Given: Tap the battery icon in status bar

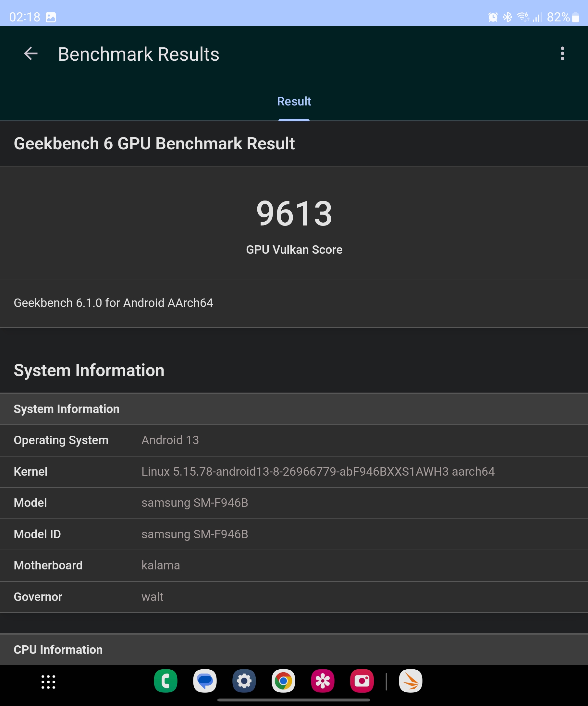Looking at the screenshot, I should pyautogui.click(x=575, y=17).
